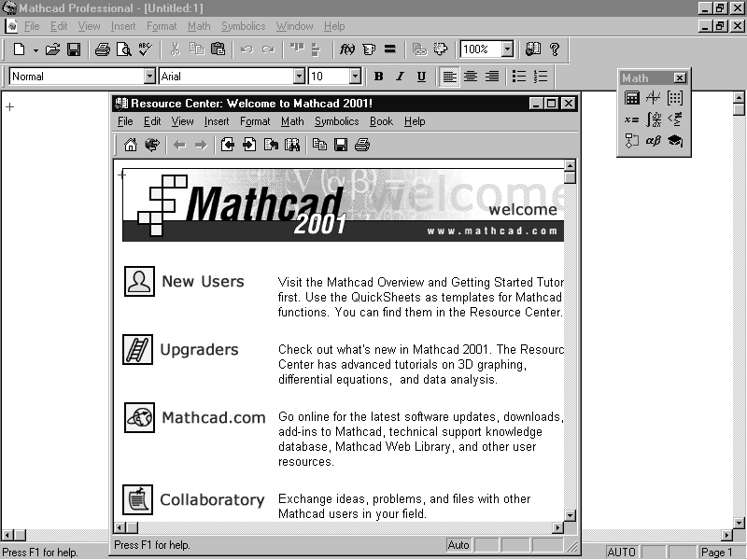Screen dimensions: 747x560
Task: Click the Resource Center vertical scrollbar down arrow
Action: click(570, 515)
